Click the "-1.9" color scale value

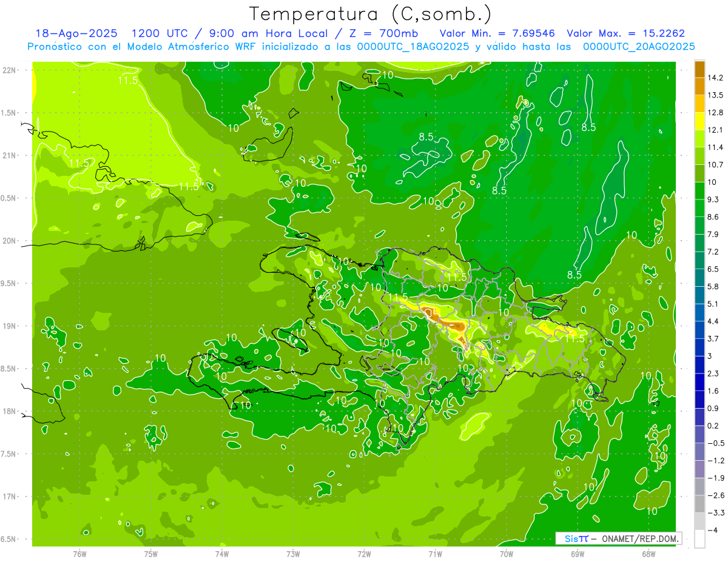coord(716,478)
